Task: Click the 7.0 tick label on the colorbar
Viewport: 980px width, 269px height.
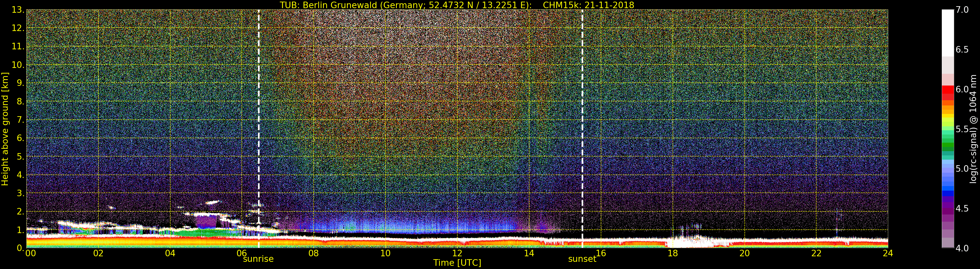Action: (x=962, y=10)
